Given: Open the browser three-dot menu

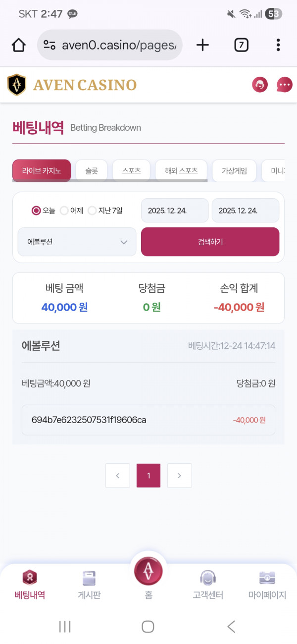Looking at the screenshot, I should tap(278, 45).
